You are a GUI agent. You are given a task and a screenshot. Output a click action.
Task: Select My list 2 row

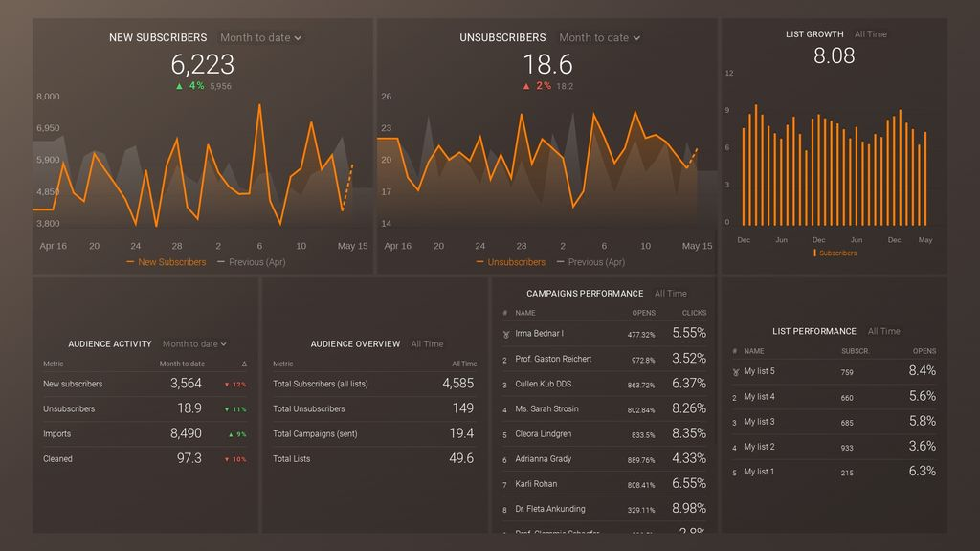click(x=834, y=447)
